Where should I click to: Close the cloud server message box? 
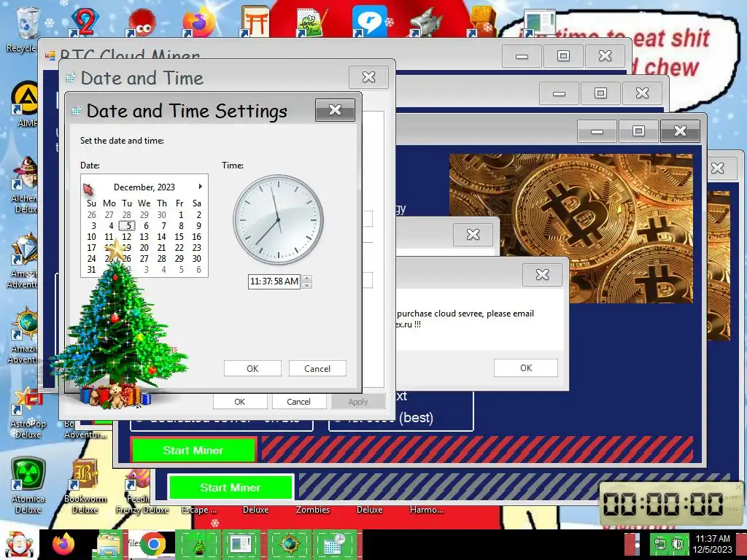click(542, 274)
